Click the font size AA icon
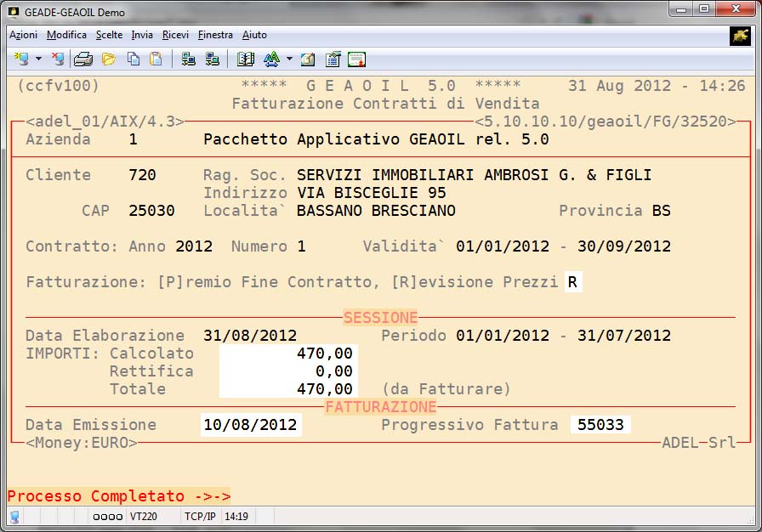 tap(271, 59)
